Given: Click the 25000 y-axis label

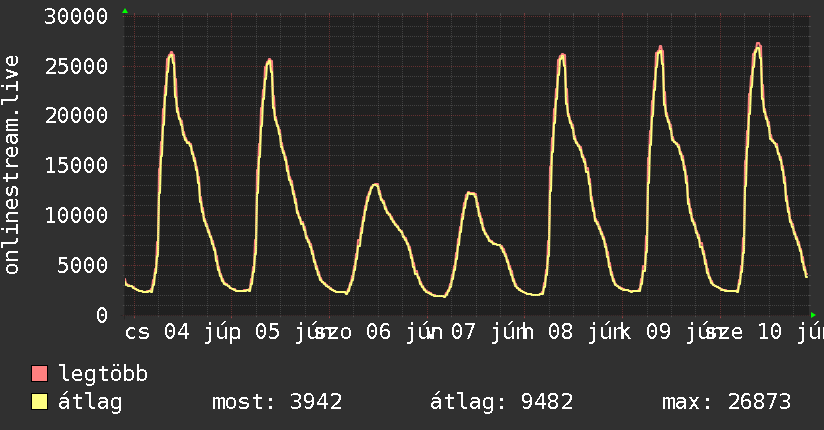Looking at the screenshot, I should click(76, 67).
